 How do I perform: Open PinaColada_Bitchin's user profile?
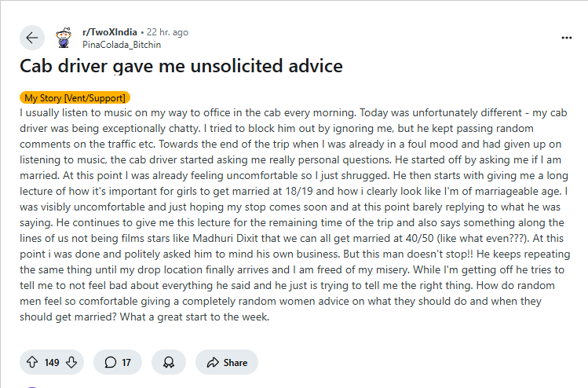[121, 45]
